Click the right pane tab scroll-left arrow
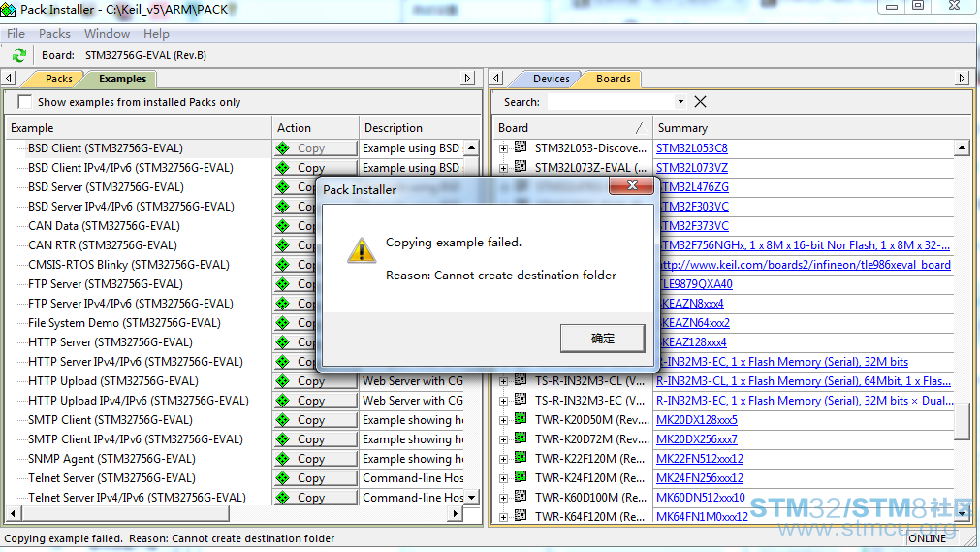This screenshot has height=552, width=980. 497,79
